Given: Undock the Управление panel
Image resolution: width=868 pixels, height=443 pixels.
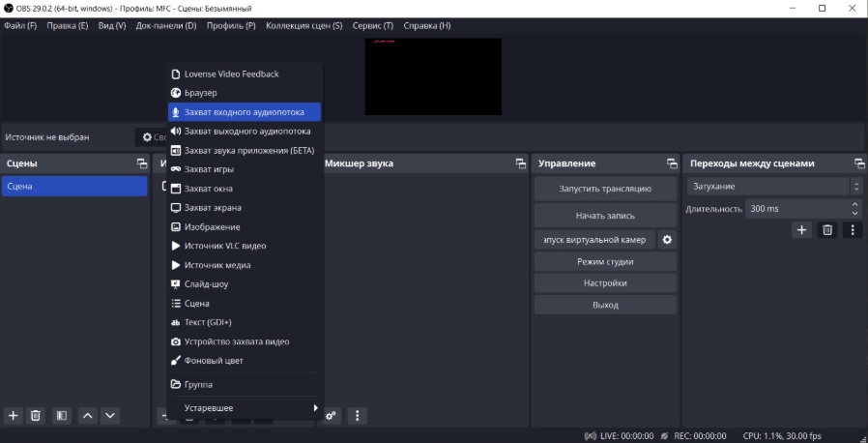Looking at the screenshot, I should click(671, 163).
